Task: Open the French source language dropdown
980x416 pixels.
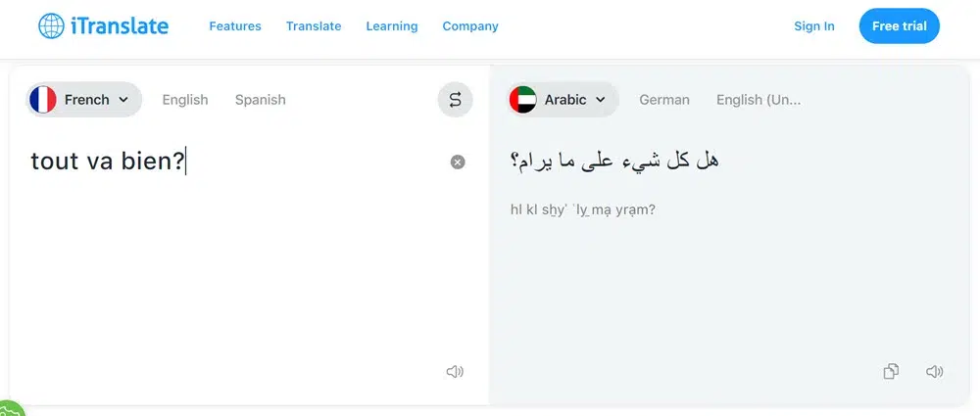Action: (83, 100)
